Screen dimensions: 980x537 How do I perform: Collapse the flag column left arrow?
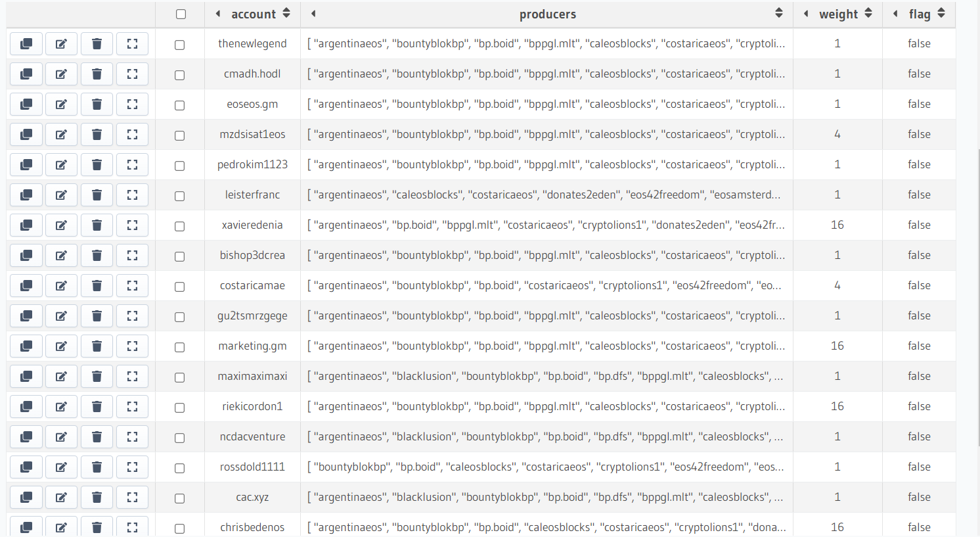pyautogui.click(x=895, y=14)
